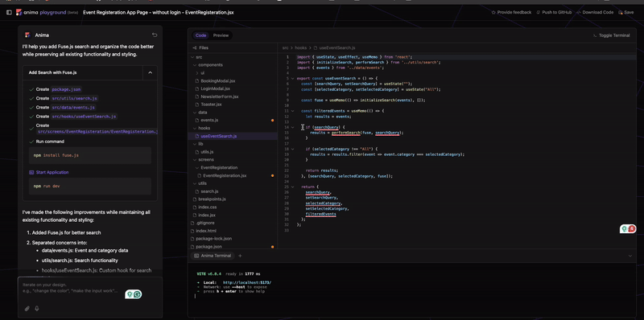Collapse the Add Search with Fuse.js card
The image size is (644, 320).
(x=150, y=72)
